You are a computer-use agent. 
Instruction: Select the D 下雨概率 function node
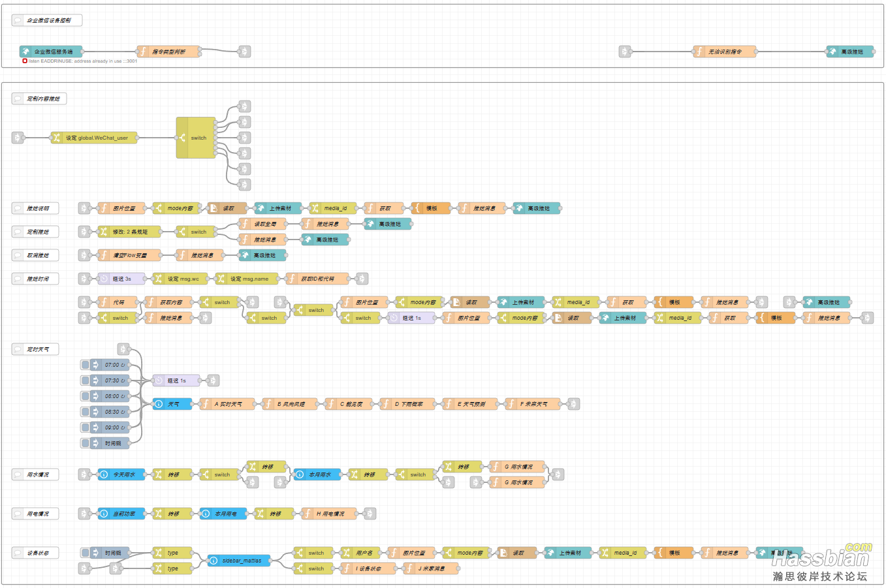(407, 404)
